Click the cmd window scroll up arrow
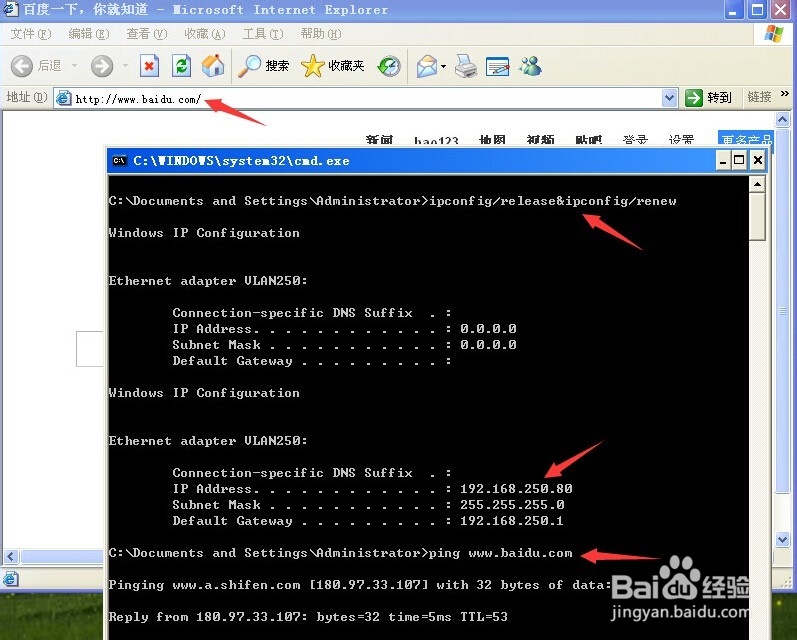This screenshot has height=640, width=797. click(757, 184)
